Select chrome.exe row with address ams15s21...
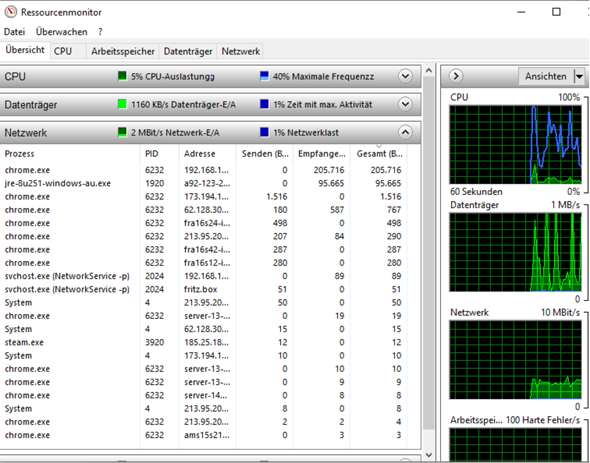The image size is (590, 463). (x=203, y=435)
